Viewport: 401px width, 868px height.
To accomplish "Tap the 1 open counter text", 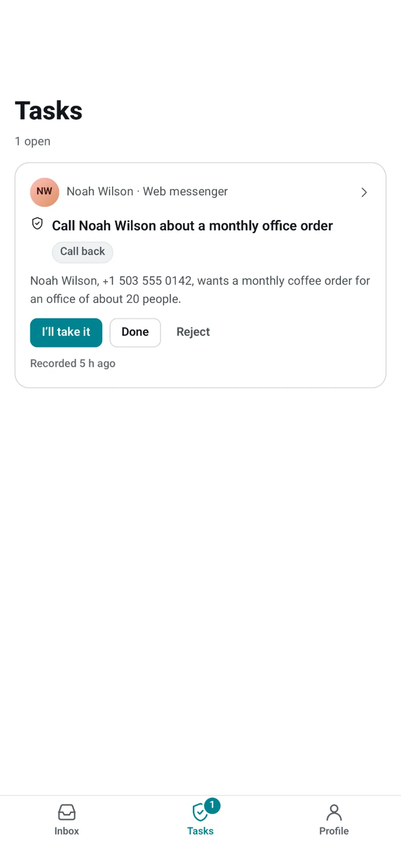I will [x=33, y=141].
